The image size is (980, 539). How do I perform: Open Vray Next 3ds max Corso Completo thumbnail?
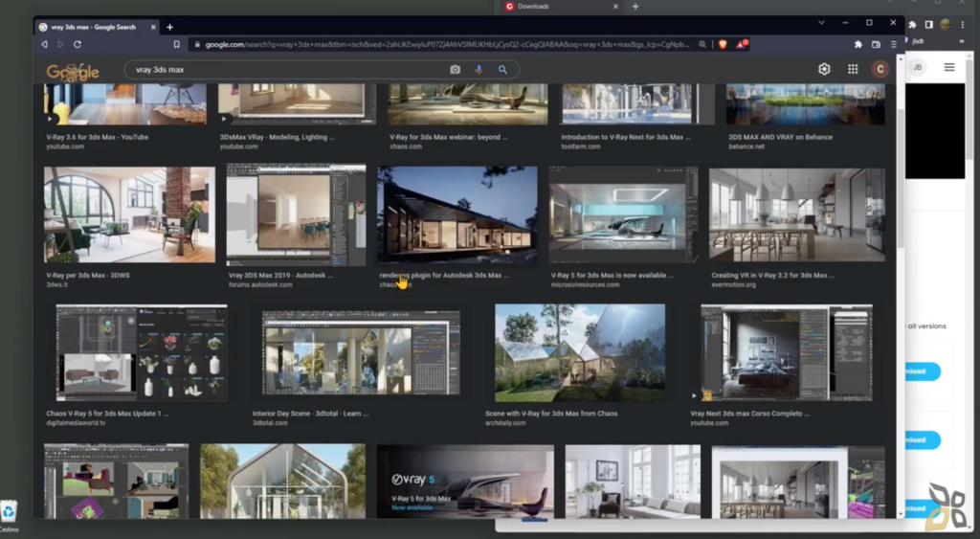(787, 352)
